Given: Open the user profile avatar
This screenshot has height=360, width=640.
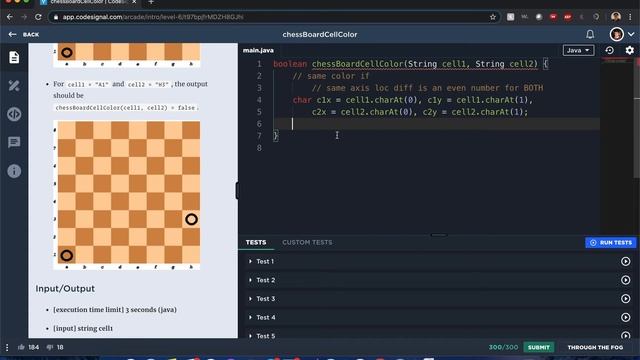Looking at the screenshot, I should [x=616, y=34].
